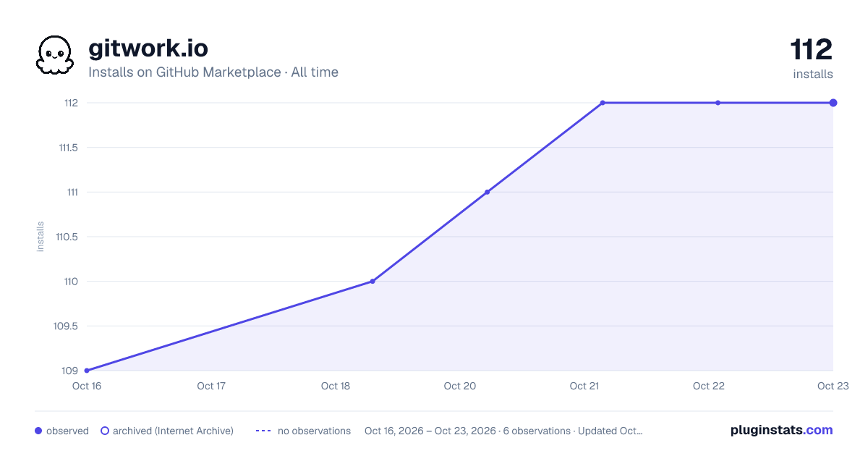Click the y-axis label 109.5

[67, 326]
